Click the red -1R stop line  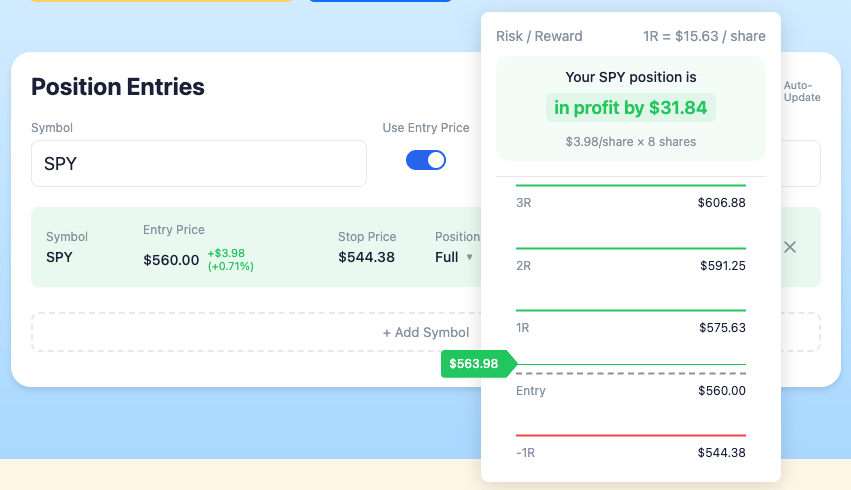click(631, 435)
